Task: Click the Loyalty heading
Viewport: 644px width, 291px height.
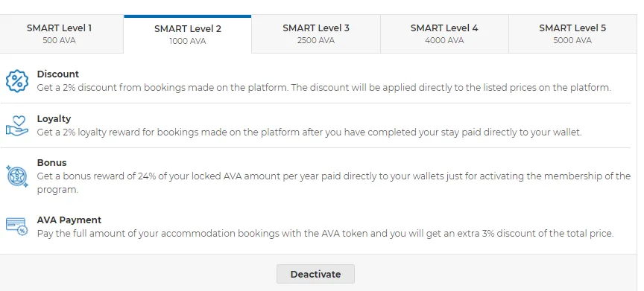Action: (54, 119)
